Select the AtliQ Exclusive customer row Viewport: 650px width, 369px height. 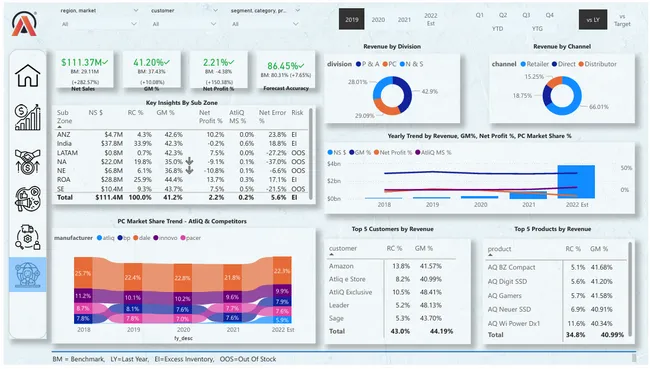(x=392, y=292)
